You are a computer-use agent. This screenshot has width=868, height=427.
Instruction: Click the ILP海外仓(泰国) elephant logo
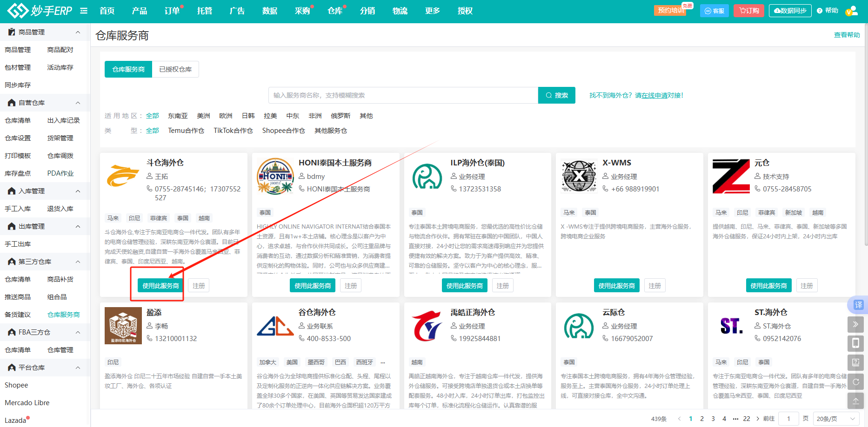tap(427, 176)
